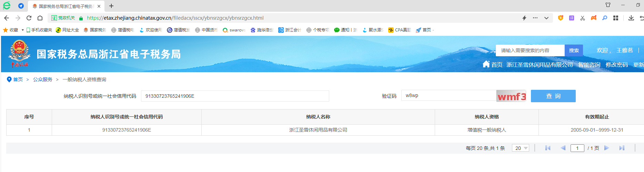Expand the address bar chevron dropdown
This screenshot has width=644, height=172.
[546, 18]
